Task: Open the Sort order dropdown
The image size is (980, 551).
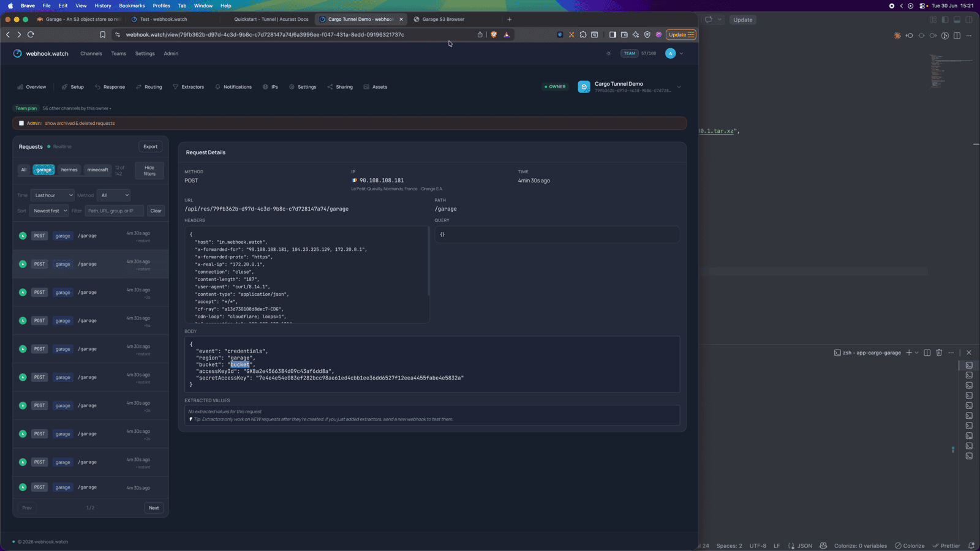Action: point(49,211)
